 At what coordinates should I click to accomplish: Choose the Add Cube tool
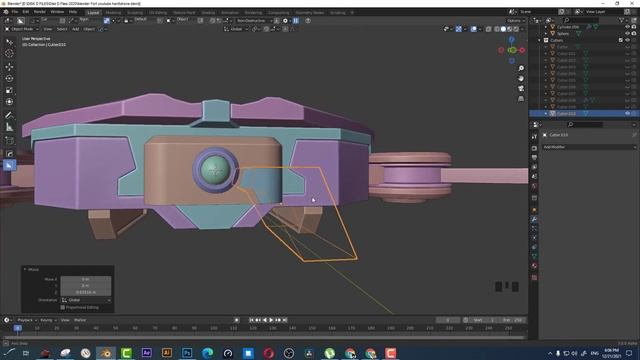pyautogui.click(x=9, y=141)
